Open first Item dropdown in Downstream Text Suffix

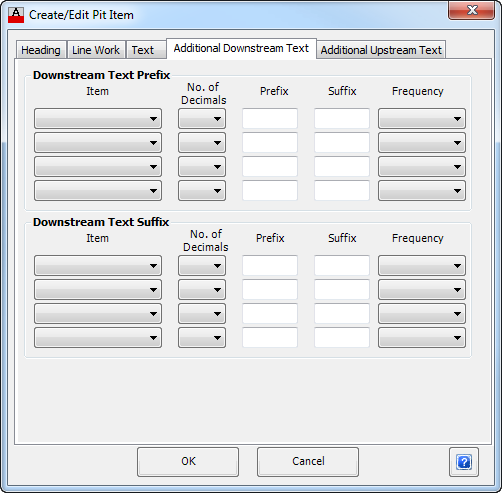point(98,266)
